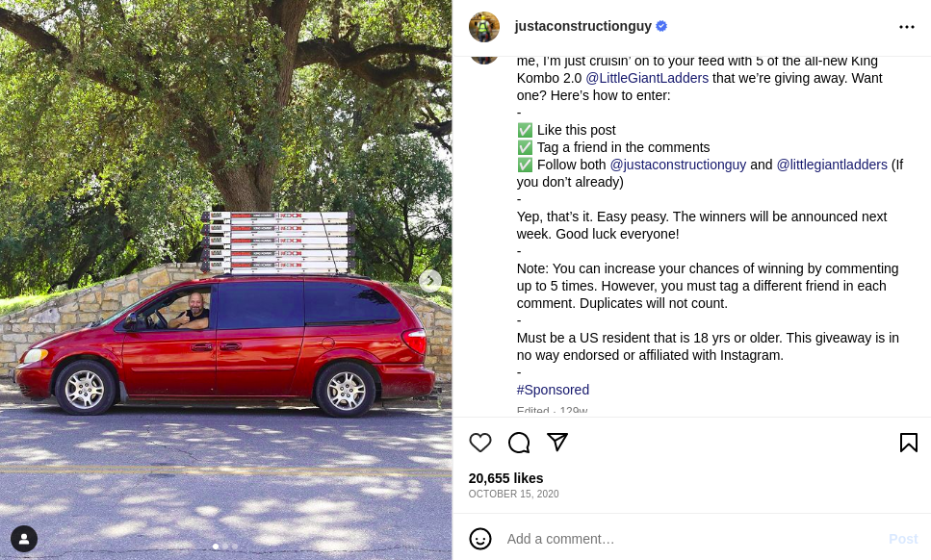Go to next photo with arrow chevron
Screen dimensions: 931x560
point(429,281)
